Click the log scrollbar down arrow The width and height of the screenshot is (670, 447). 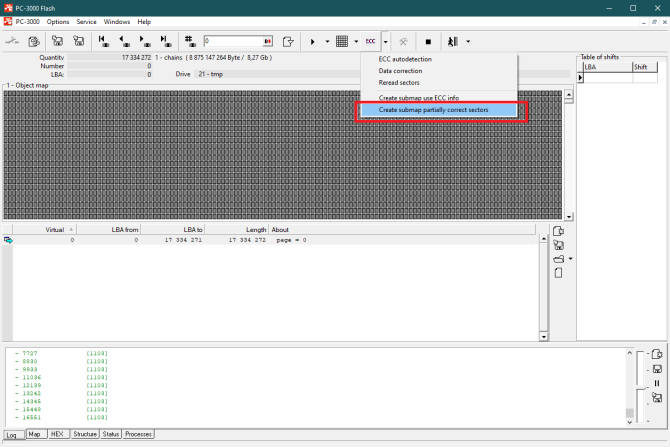629,422
